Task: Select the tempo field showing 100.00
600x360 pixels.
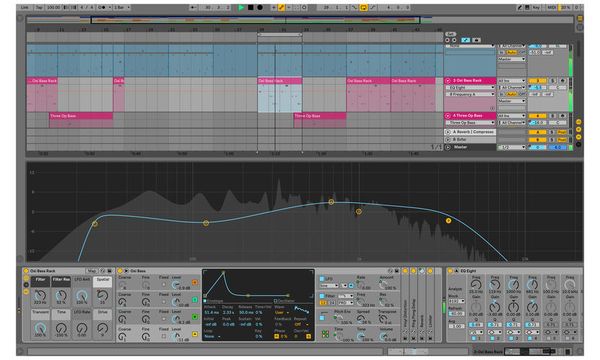Action: tap(53, 7)
